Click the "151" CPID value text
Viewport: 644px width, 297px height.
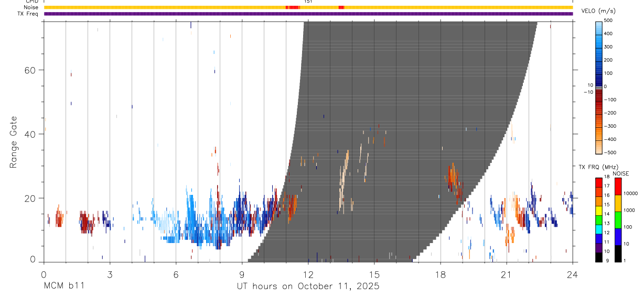tap(308, 2)
